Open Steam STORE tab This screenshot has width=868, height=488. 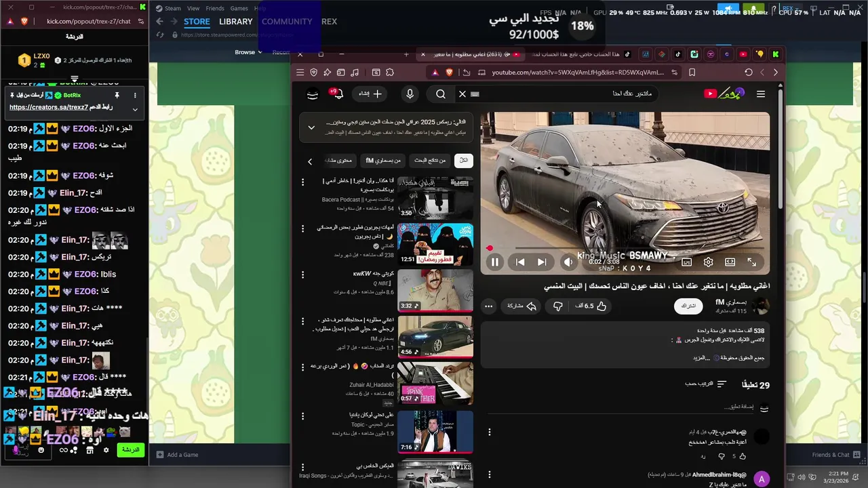tap(197, 22)
